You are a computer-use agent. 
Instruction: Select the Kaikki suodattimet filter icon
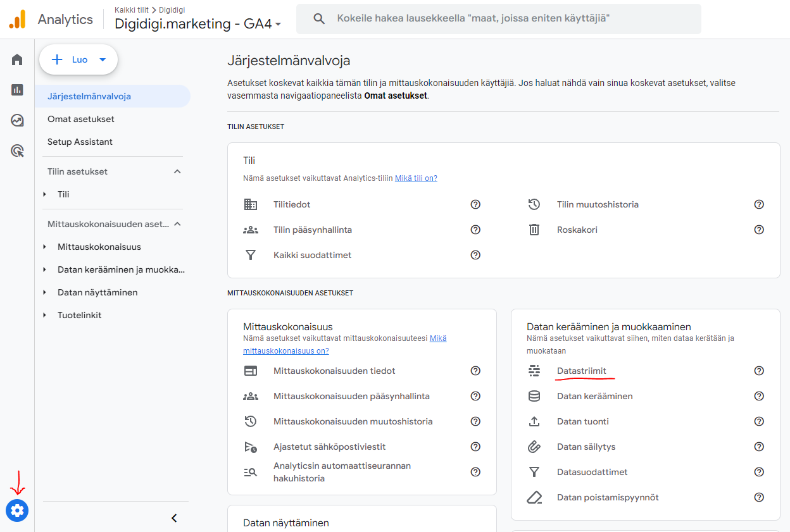click(251, 255)
